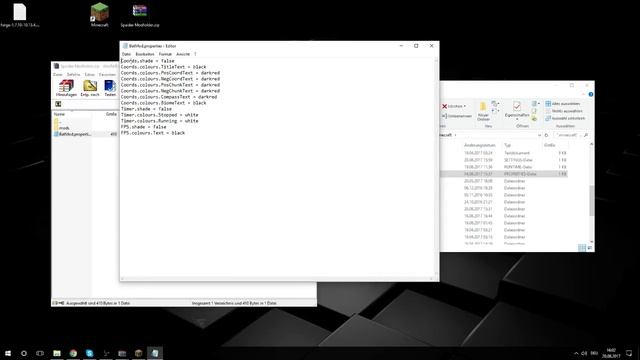Open the Format menu in the Editor
The height and width of the screenshot is (360, 640).
click(165, 54)
